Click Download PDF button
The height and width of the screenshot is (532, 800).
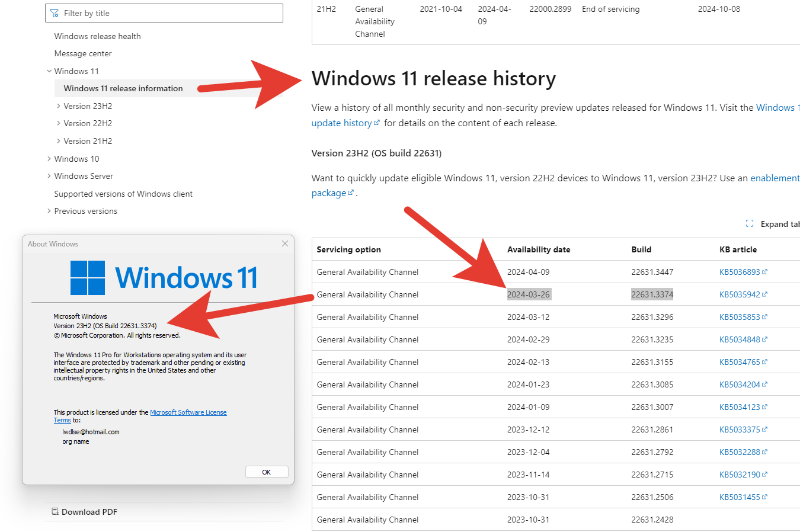(84, 512)
